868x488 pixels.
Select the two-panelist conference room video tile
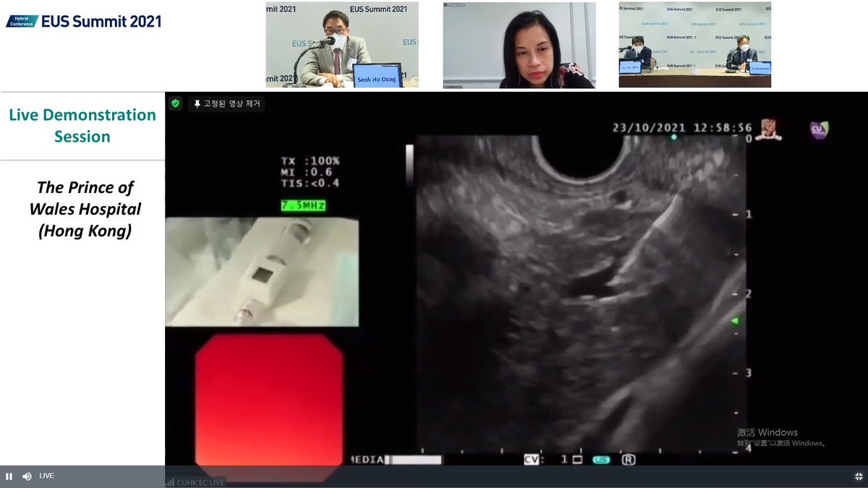point(695,45)
